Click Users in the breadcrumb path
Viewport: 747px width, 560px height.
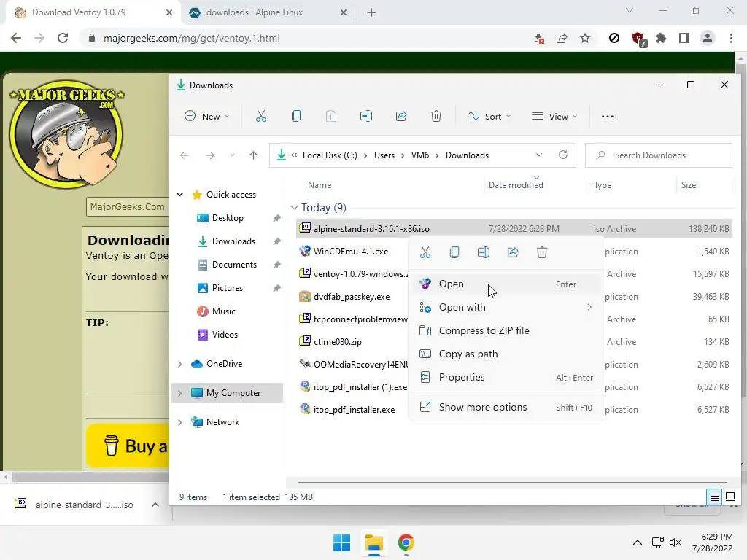click(384, 155)
